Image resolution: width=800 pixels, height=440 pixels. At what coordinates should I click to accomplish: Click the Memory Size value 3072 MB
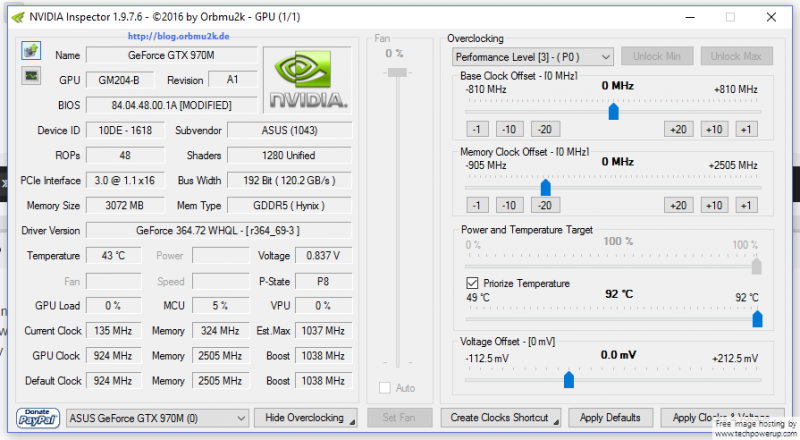pos(125,205)
